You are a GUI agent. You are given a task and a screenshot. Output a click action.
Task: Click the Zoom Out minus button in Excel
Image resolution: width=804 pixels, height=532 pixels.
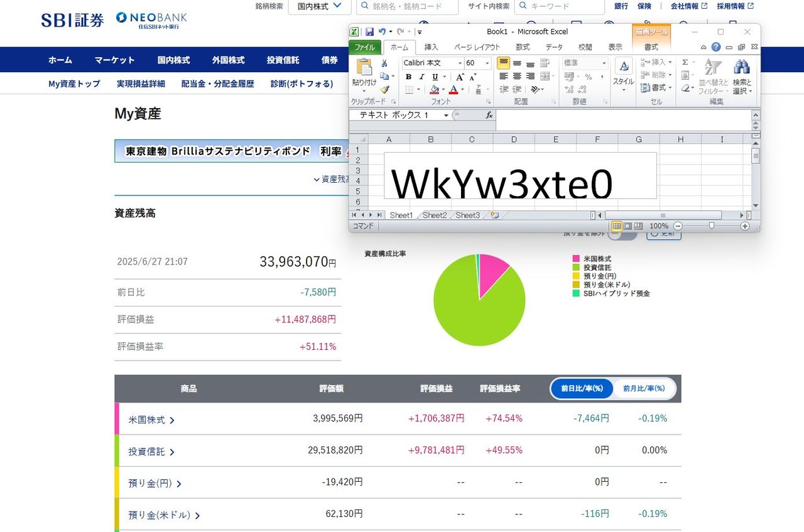point(678,226)
